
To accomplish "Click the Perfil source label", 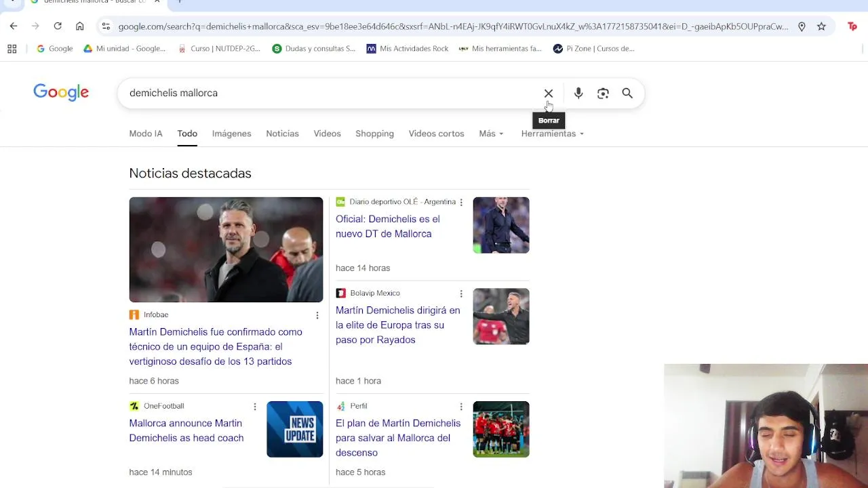I will point(359,406).
